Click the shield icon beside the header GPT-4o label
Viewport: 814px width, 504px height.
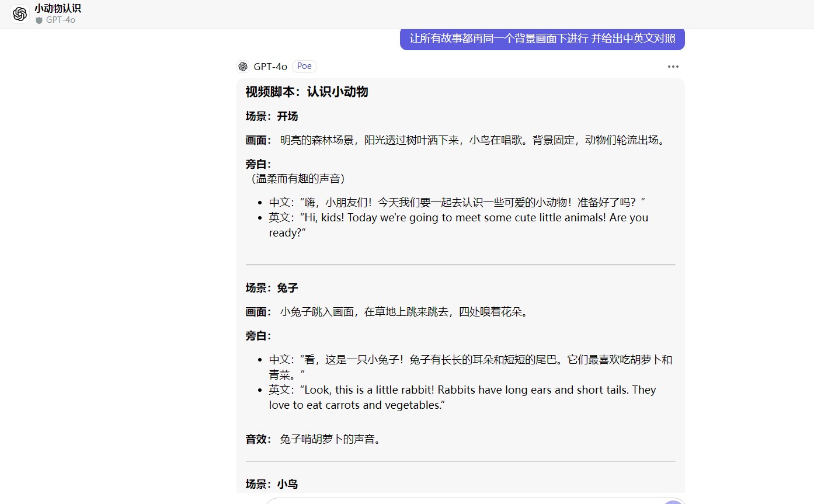39,20
